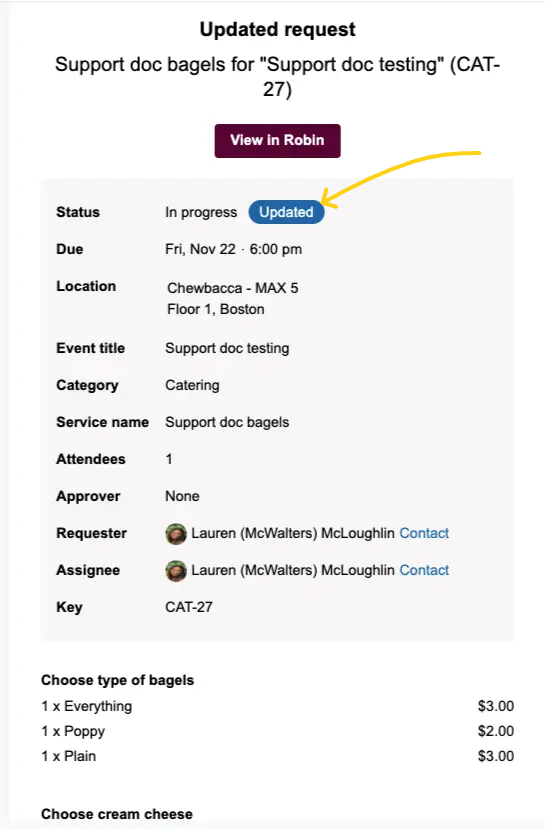Click the Choose type of bagels heading
Image resolution: width=545 pixels, height=829 pixels.
click(117, 680)
